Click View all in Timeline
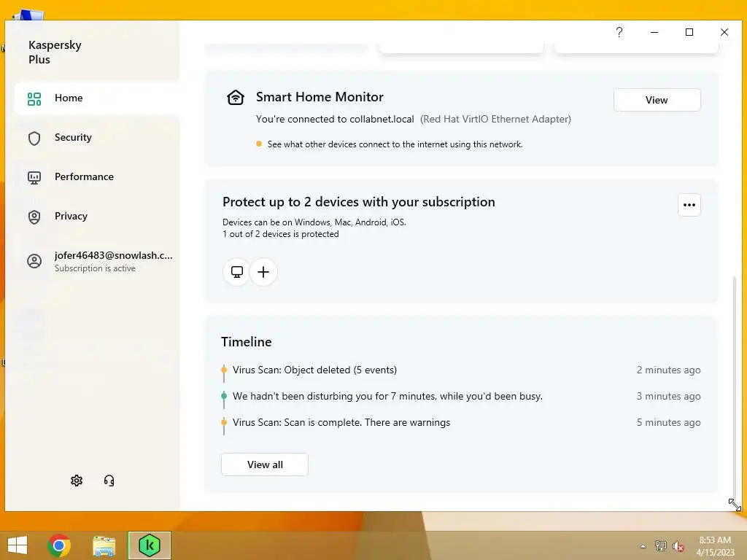The height and width of the screenshot is (560, 747). (265, 464)
